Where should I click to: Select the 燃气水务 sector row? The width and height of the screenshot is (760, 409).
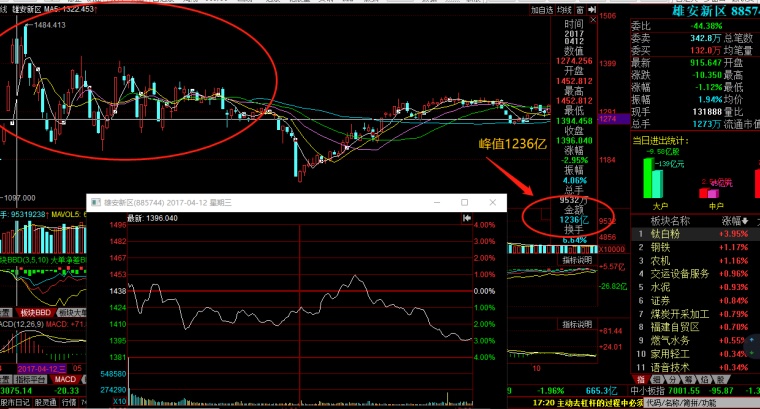696,341
